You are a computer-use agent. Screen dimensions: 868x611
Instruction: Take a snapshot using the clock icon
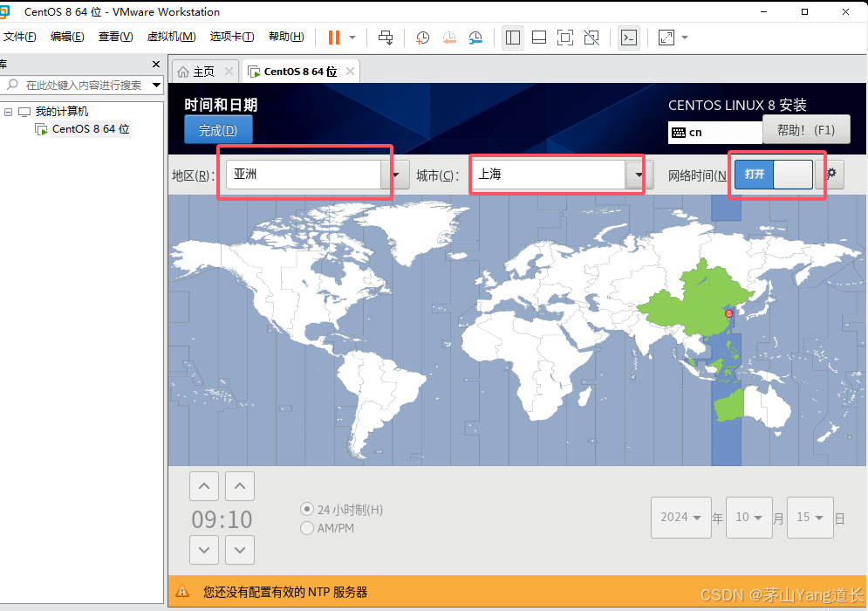tap(422, 38)
